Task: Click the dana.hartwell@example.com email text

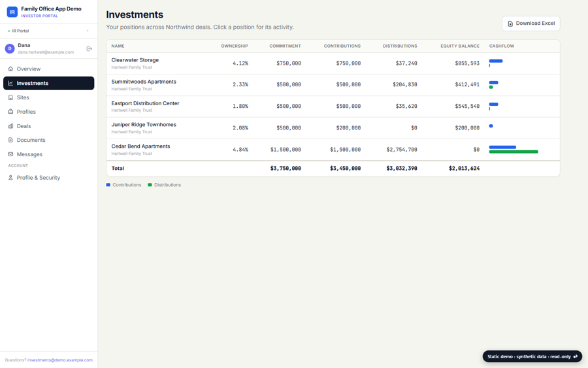Action: pyautogui.click(x=46, y=52)
